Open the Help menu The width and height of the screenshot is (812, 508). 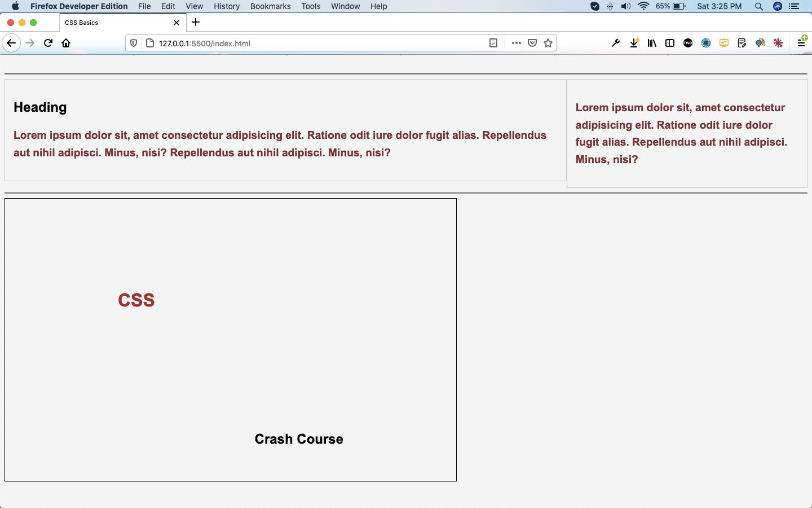[379, 6]
